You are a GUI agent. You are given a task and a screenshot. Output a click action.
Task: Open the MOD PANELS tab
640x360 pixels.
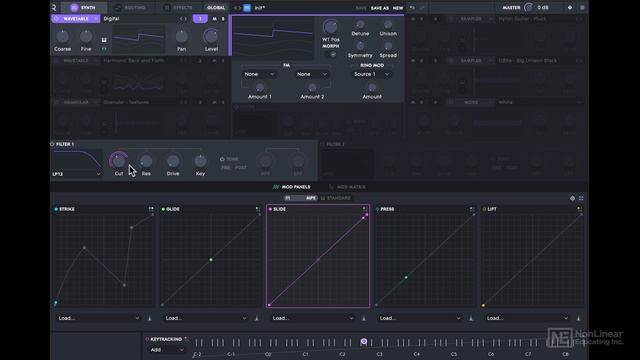click(291, 187)
